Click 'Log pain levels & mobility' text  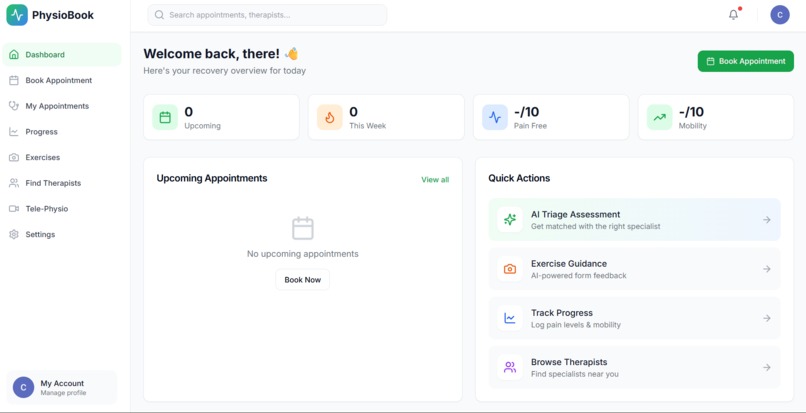click(x=576, y=325)
